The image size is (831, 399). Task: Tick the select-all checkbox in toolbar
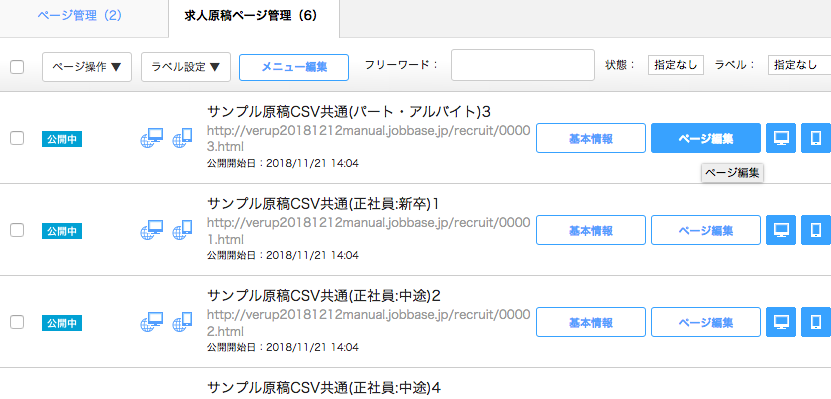pos(17,67)
